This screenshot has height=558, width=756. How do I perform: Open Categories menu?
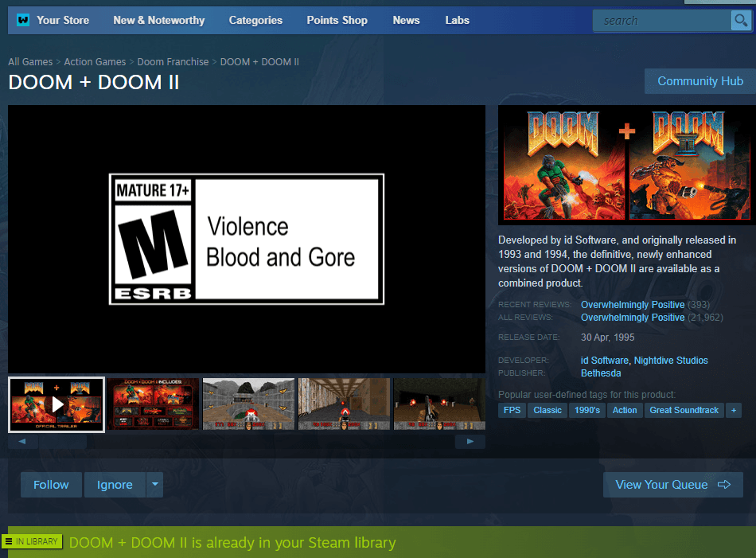(x=255, y=20)
